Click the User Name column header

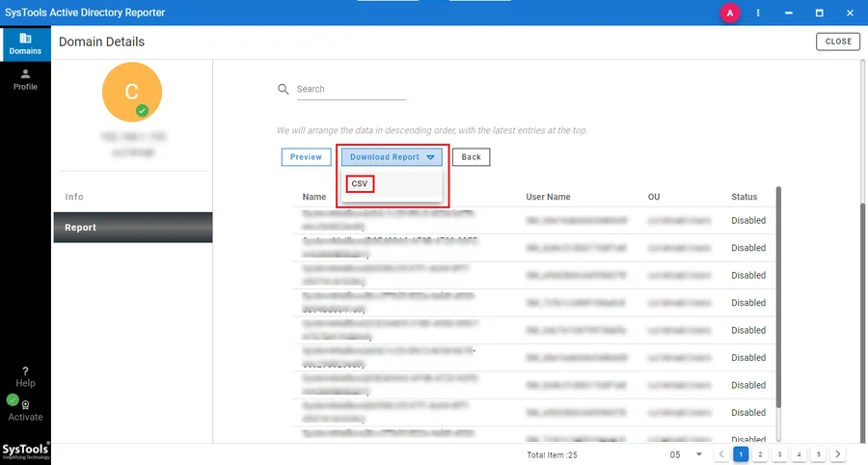pos(548,197)
